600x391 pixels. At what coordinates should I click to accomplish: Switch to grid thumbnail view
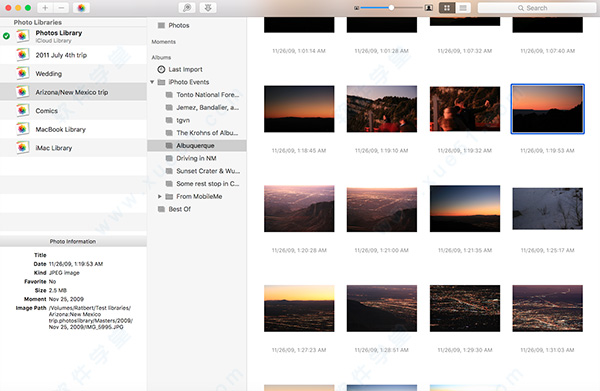click(x=447, y=8)
